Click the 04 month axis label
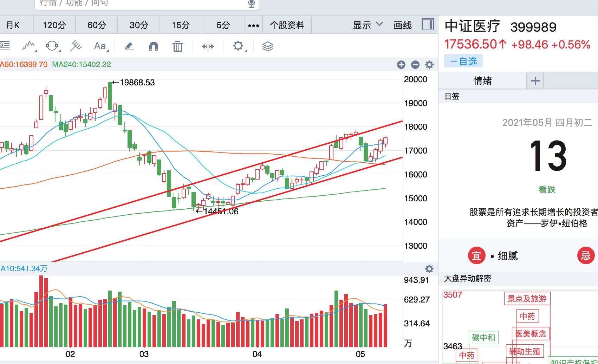Viewport: 598px width, 364px height. [x=257, y=354]
